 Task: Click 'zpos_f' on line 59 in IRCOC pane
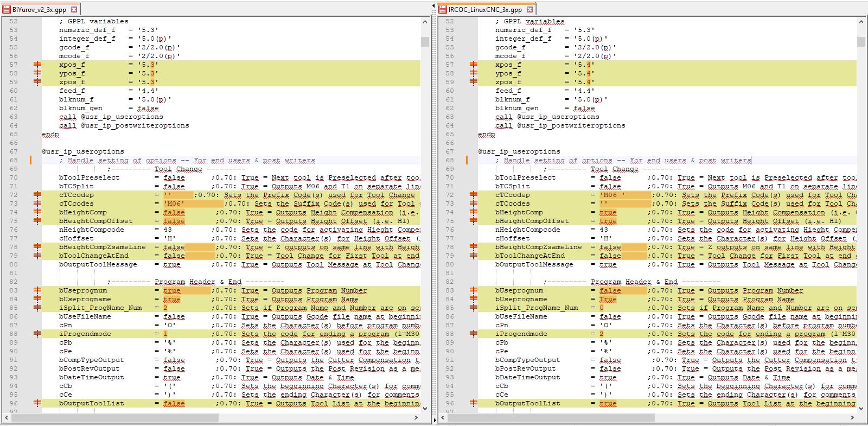(x=508, y=82)
